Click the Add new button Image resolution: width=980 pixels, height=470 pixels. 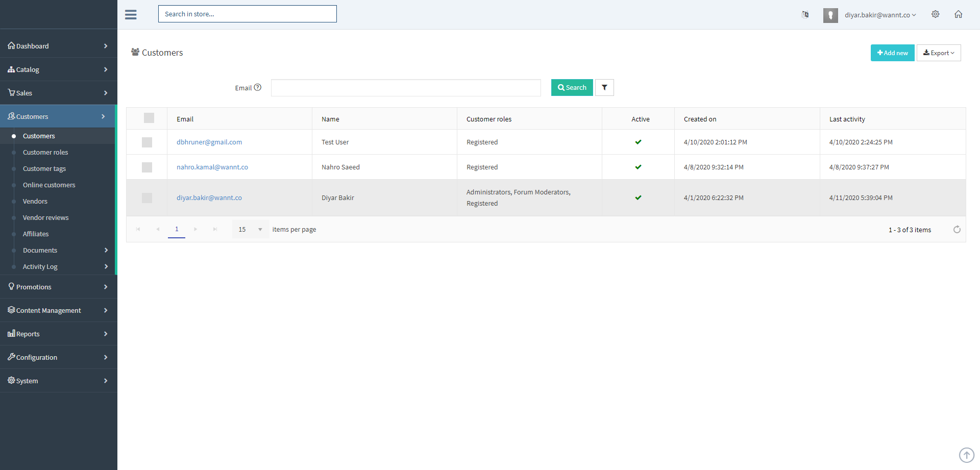click(x=892, y=53)
